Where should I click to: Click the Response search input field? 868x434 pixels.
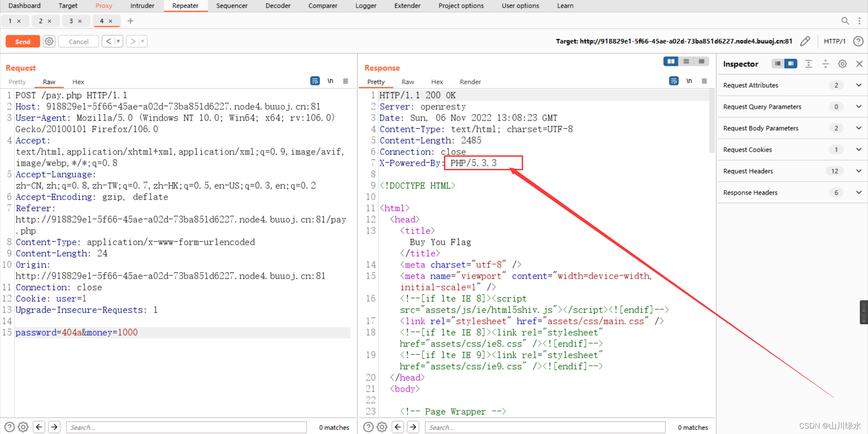(545, 427)
